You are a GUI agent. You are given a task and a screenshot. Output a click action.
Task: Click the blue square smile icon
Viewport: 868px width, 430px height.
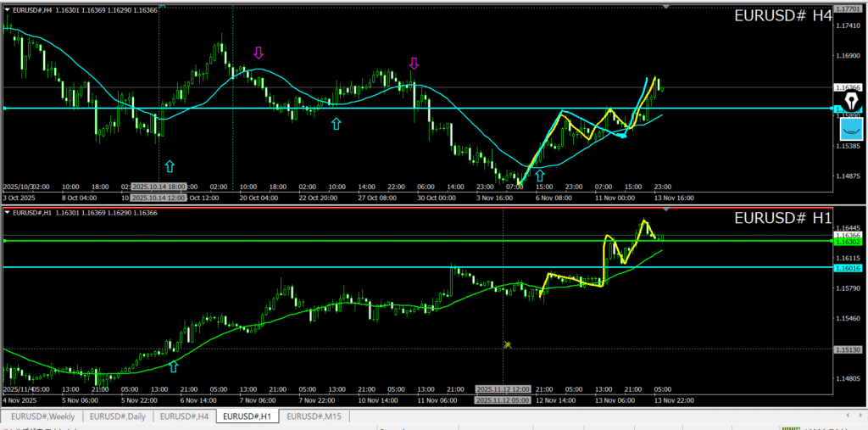851,129
